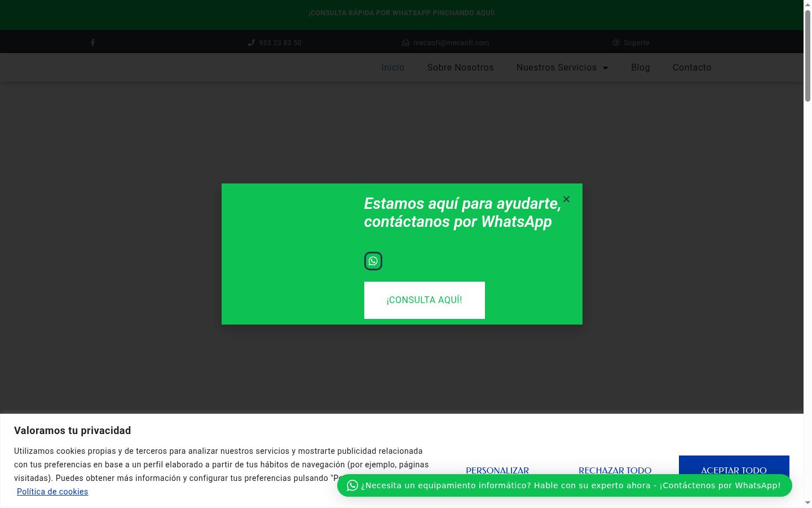
Task: Open the Política de cookies link
Action: pos(52,492)
